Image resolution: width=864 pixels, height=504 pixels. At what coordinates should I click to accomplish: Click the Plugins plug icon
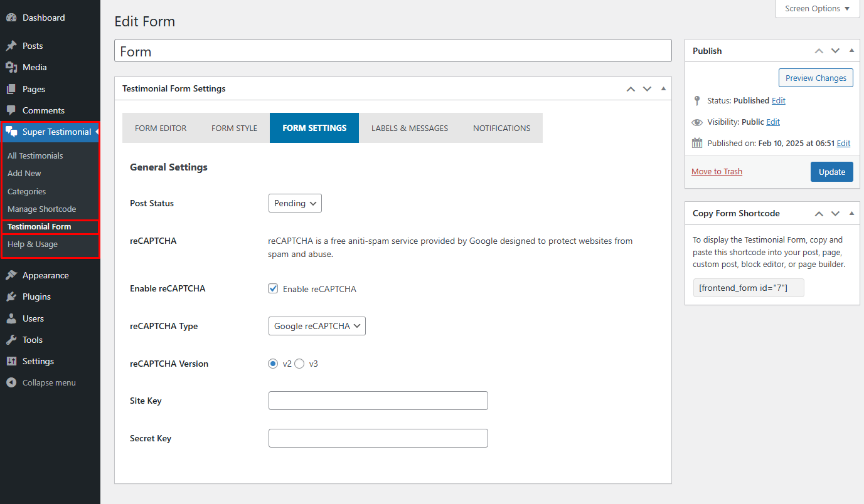[x=11, y=297]
